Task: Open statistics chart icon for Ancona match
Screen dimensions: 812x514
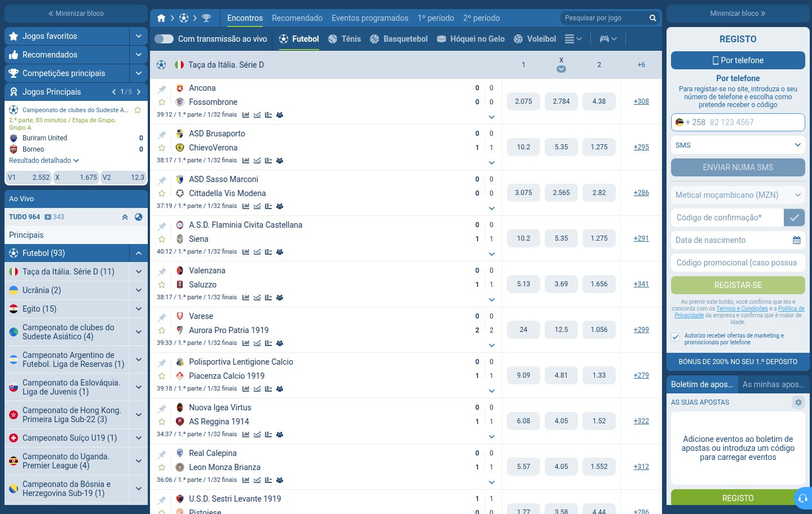Action: (x=246, y=115)
